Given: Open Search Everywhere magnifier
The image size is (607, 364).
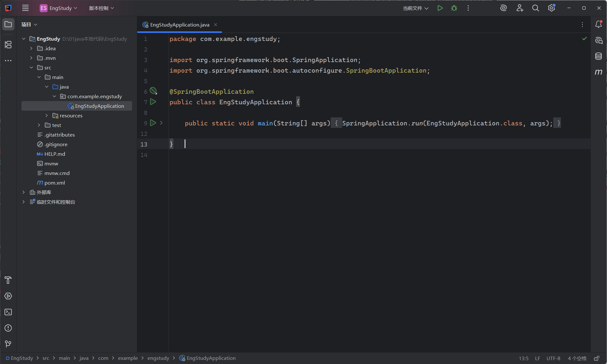Looking at the screenshot, I should click(x=535, y=8).
